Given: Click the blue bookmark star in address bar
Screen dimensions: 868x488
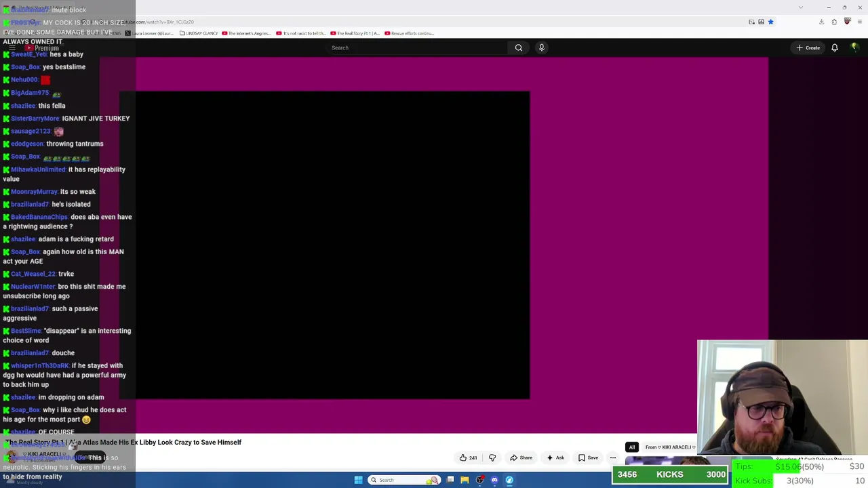Looking at the screenshot, I should 770,22.
